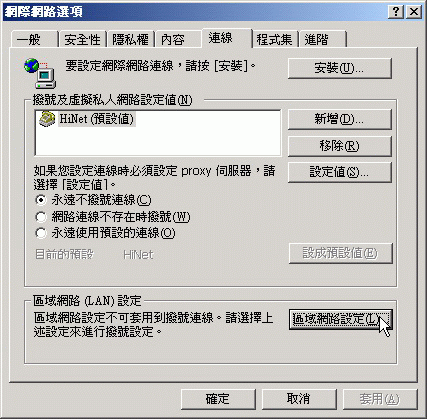Click the 安裝(U)... button
The width and height of the screenshot is (427, 419).
[x=339, y=69]
